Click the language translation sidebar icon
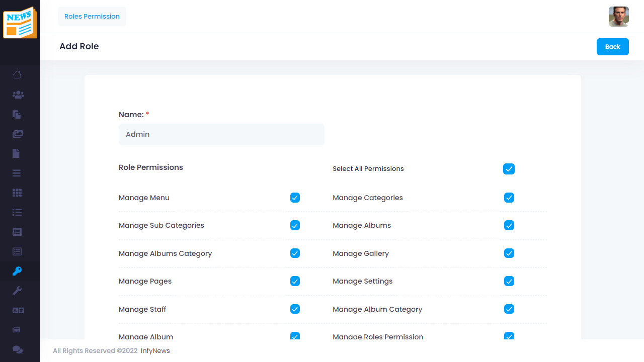The height and width of the screenshot is (362, 644). [x=18, y=310]
